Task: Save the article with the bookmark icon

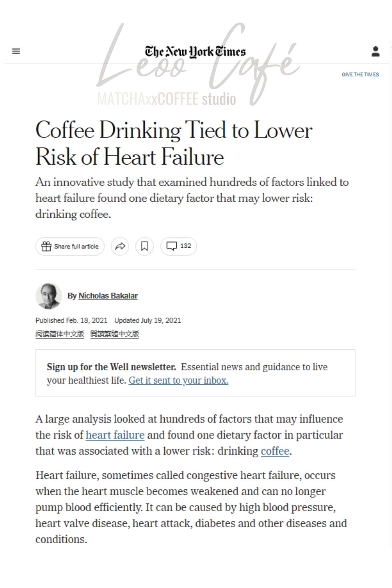Action: pos(145,246)
